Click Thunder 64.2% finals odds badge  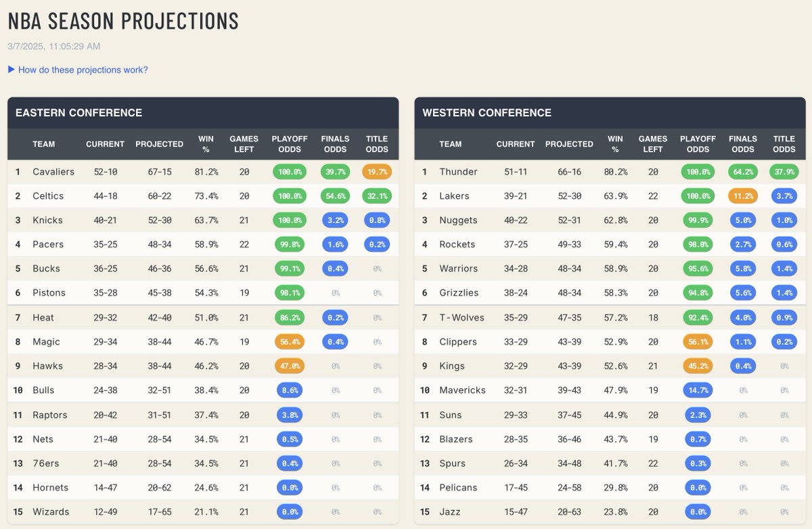[743, 172]
